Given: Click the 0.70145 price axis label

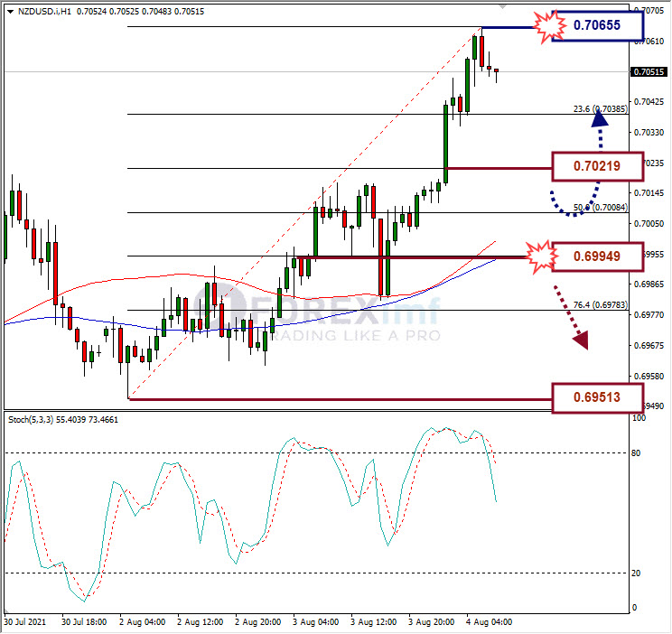Looking at the screenshot, I should 649,193.
